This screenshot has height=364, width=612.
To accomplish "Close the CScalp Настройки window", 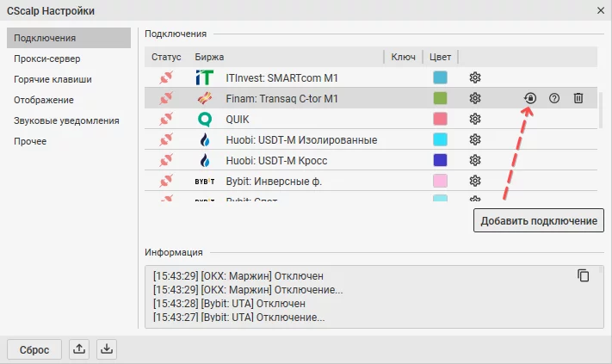I will (x=601, y=10).
